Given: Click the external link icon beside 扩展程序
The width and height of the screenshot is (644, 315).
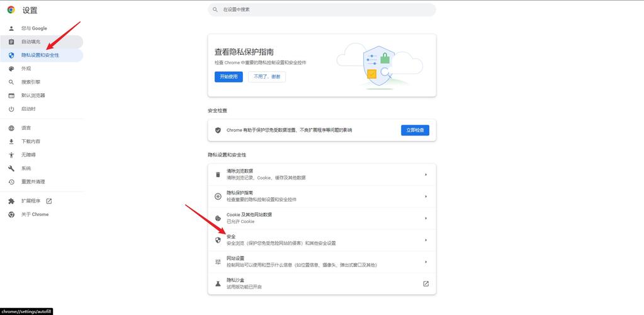Looking at the screenshot, I should [x=49, y=201].
